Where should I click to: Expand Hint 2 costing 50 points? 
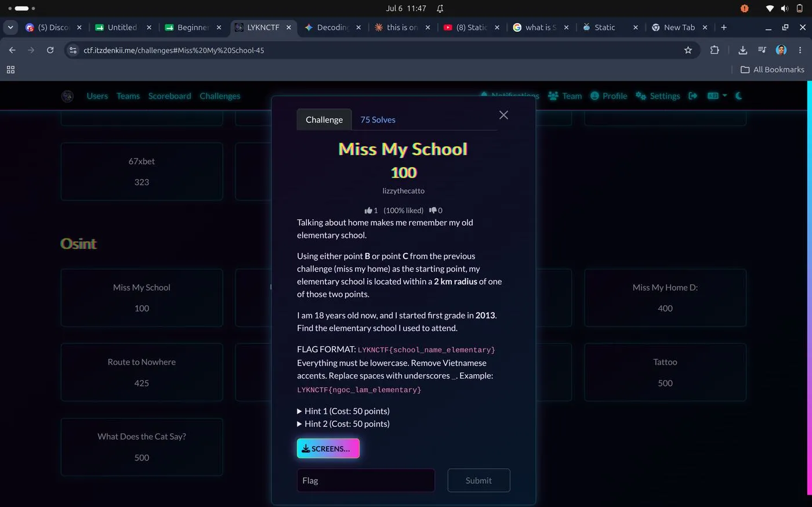(x=343, y=423)
